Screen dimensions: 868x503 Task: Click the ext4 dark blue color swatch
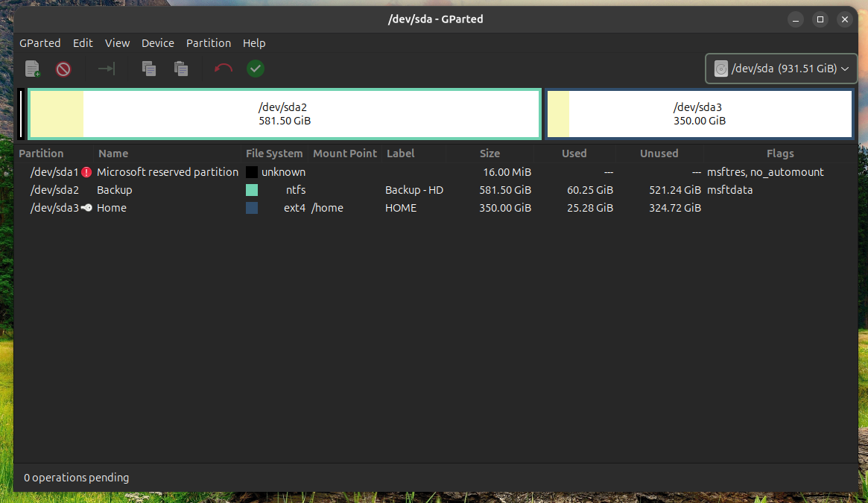[252, 208]
